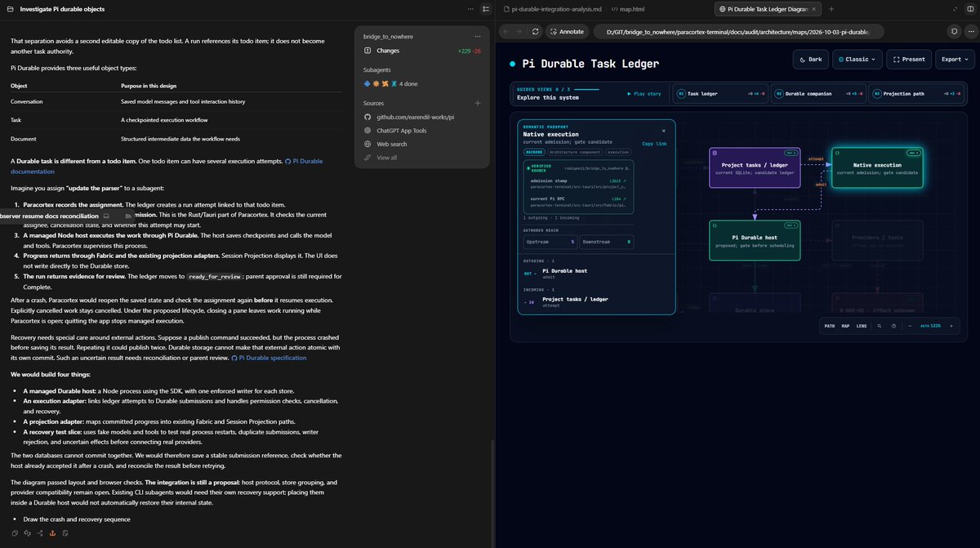
Task: Go back in the preview browser
Action: pos(506,31)
